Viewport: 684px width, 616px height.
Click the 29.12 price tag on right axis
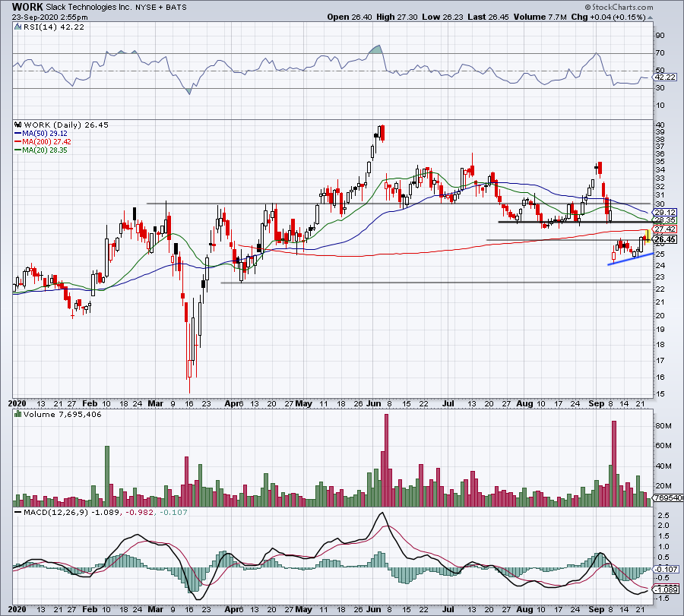coord(665,213)
